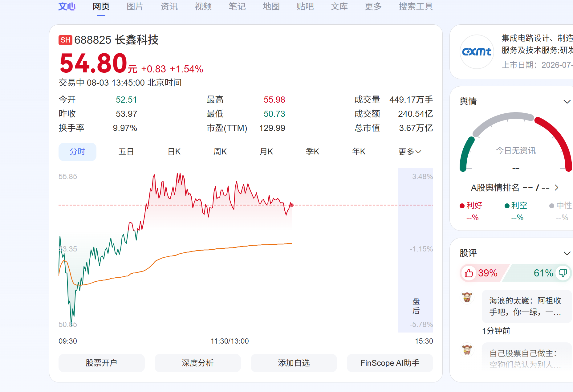Click the 上市日期 text
This screenshot has height=392, width=573.
(537, 65)
